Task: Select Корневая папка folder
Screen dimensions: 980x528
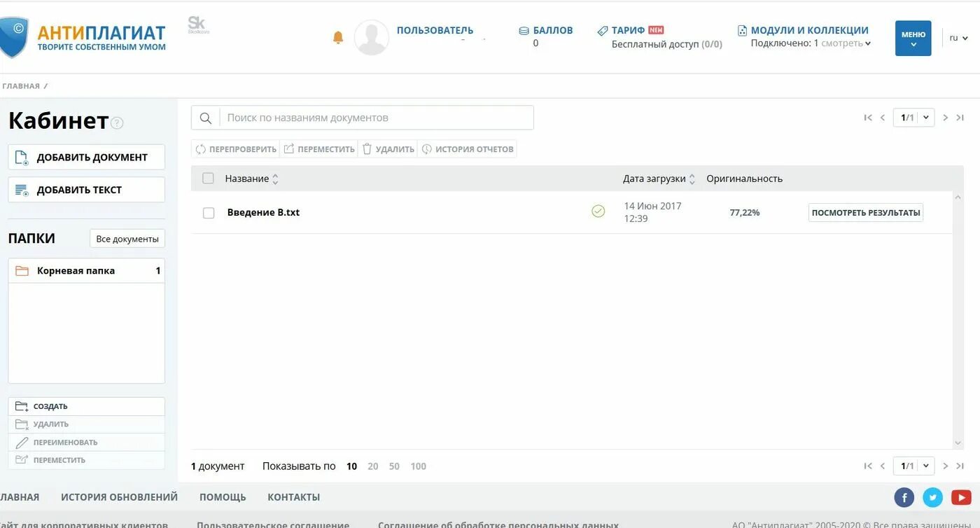Action: (87, 271)
